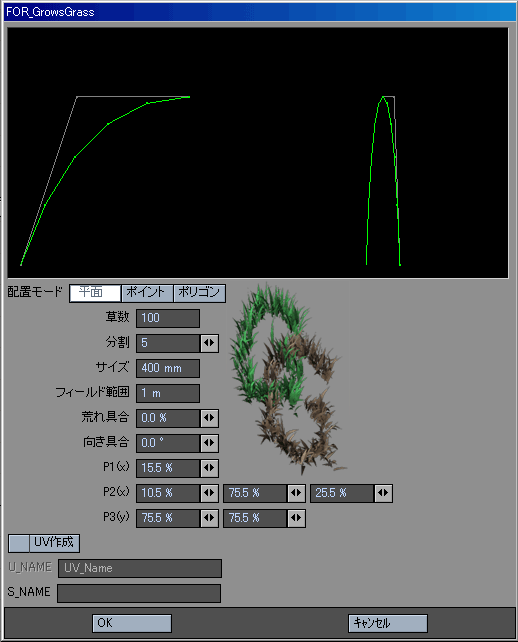The height and width of the screenshot is (642, 518).
Task: Click the empty S_NAME input field
Action: (x=139, y=593)
